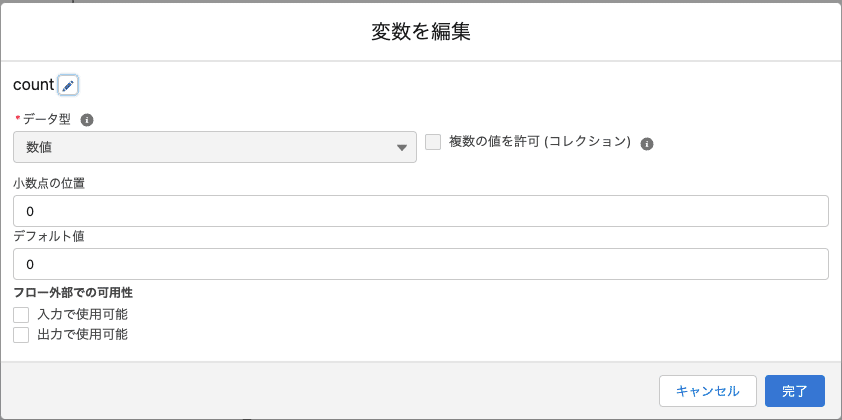Click the デフォルト値 label text

tap(49, 236)
